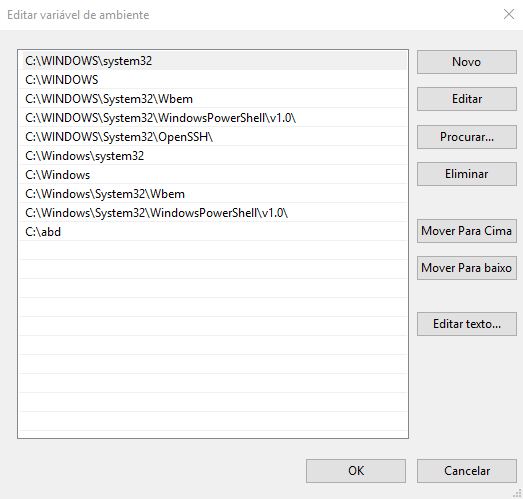523x499 pixels.
Task: Click the resize grip in the window corner
Action: point(518,494)
